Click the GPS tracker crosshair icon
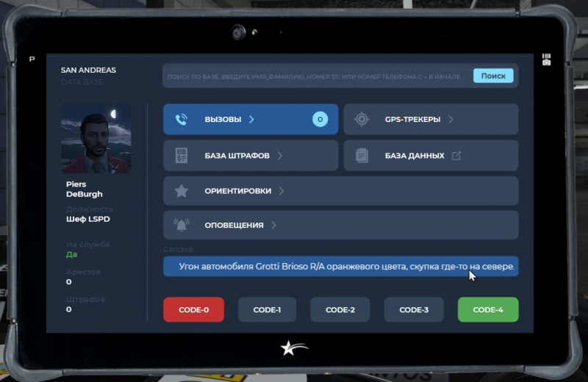588x382 pixels. (362, 119)
